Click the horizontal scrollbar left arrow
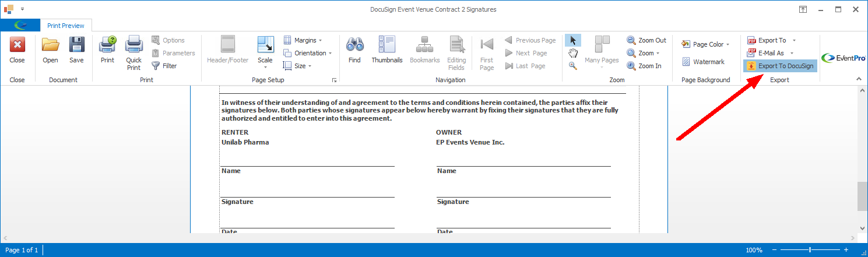Screen dimensions: 868x257 click(x=5, y=238)
